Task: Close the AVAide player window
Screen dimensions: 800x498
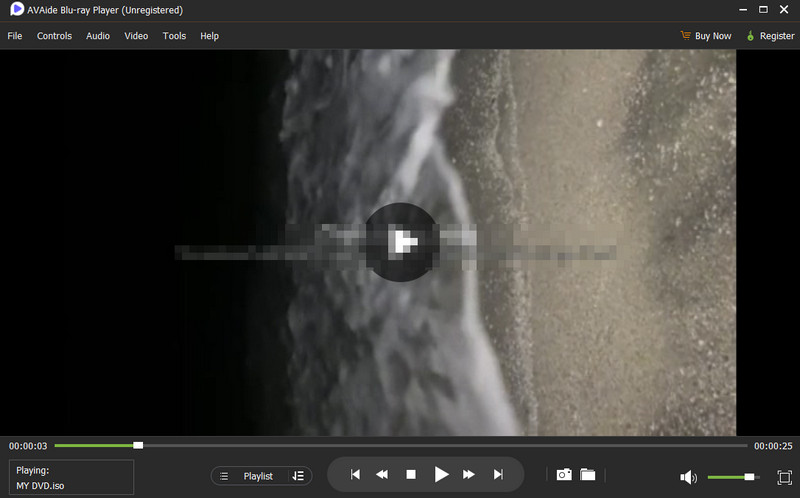Action: [784, 10]
